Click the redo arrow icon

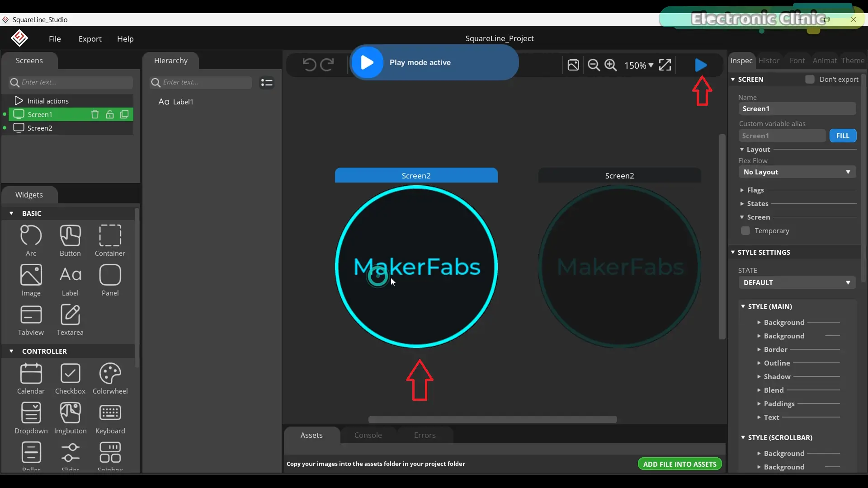pyautogui.click(x=327, y=65)
